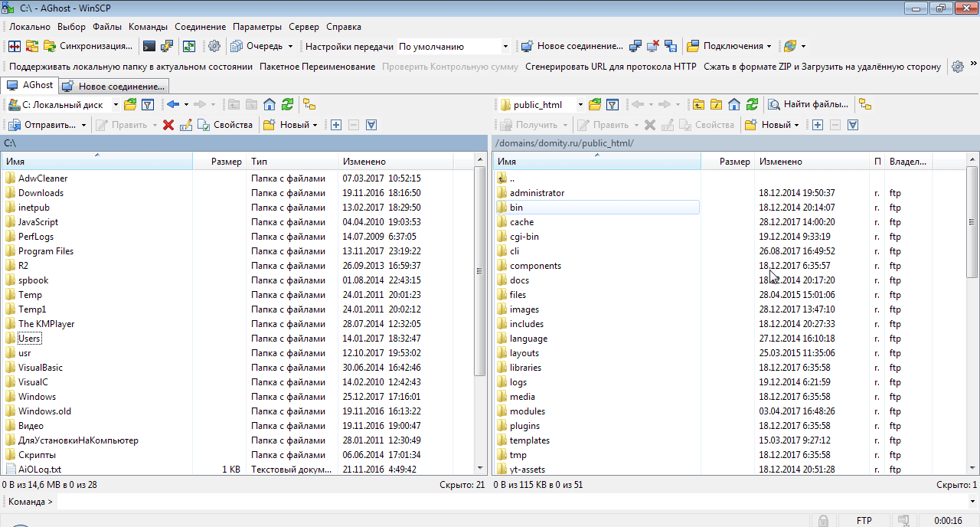Switch to the AGhost session tab
The width and height of the screenshot is (980, 527).
pyautogui.click(x=30, y=86)
